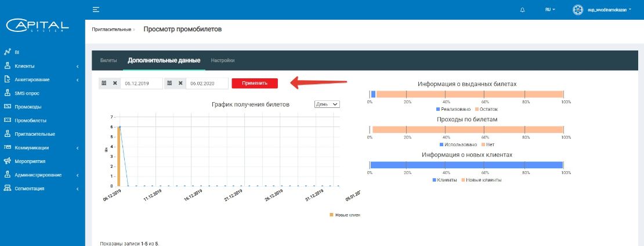644x246 pixels.
Task: Click the Промокоды sidebar icon
Action: point(7,106)
